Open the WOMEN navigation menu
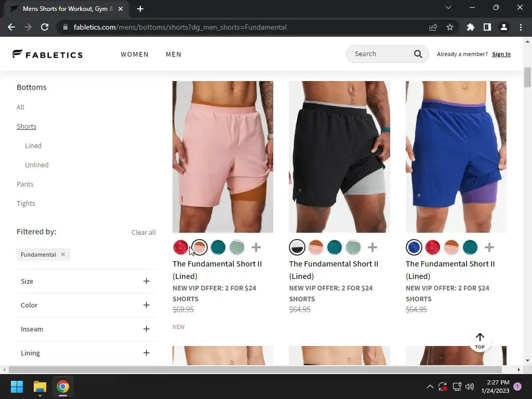 [135, 54]
